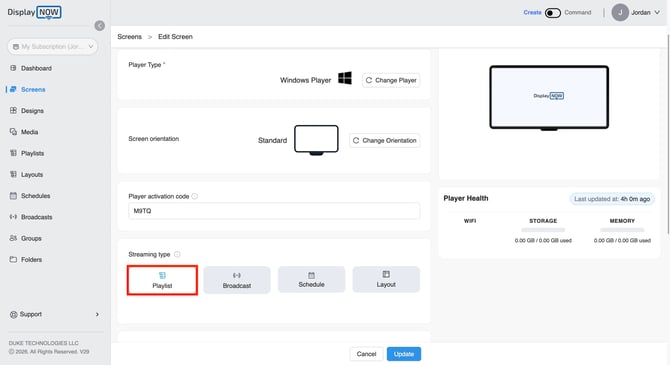Click the Edit Screen breadcrumb text
Image resolution: width=670 pixels, height=365 pixels.
tap(175, 37)
